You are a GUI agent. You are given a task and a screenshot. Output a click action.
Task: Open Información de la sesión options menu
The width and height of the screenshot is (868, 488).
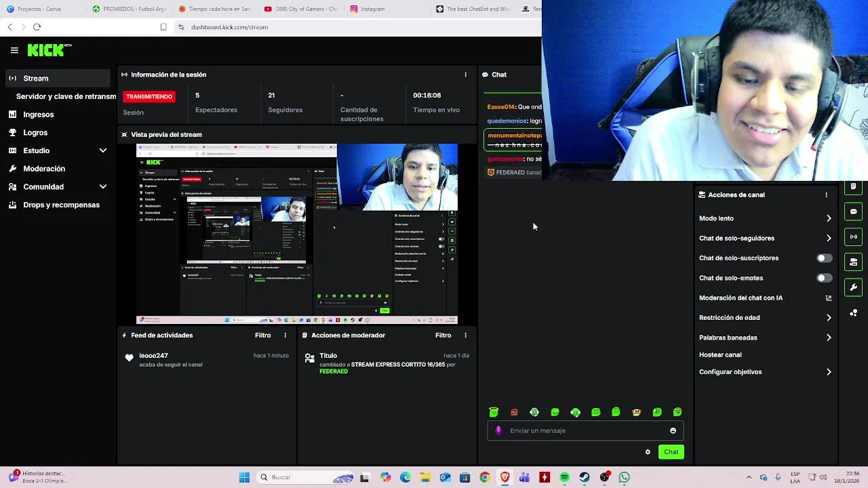coord(465,75)
